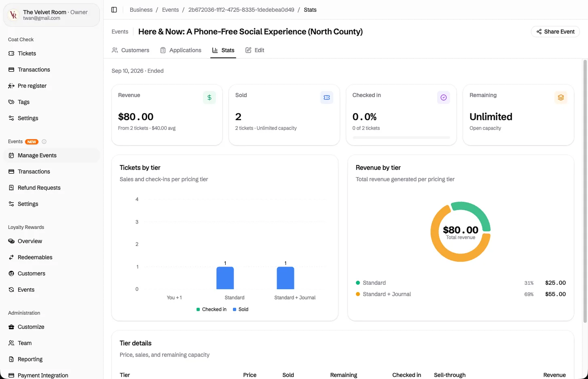Click the $80.00 revenue value
This screenshot has height=379, width=588.
(136, 117)
